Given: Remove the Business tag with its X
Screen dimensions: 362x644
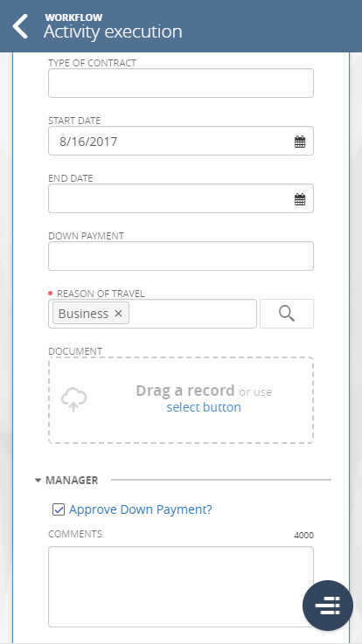Looking at the screenshot, I should 118,314.
